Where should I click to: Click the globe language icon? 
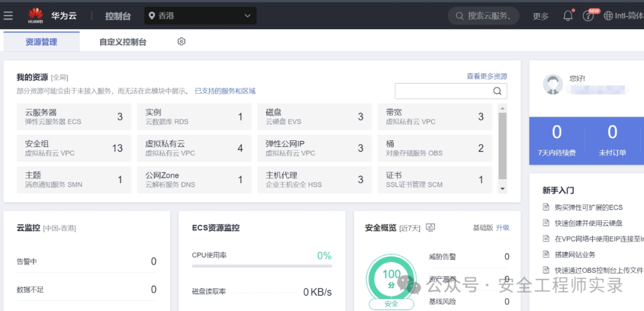[608, 16]
